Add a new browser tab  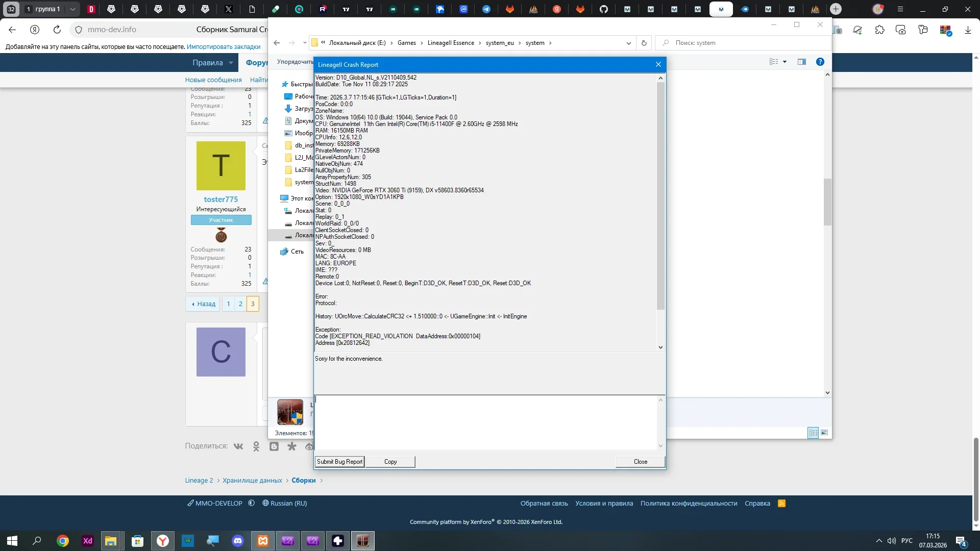(x=836, y=9)
